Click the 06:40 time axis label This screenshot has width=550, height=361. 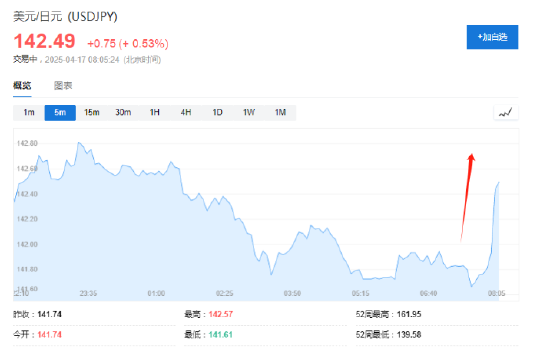click(x=428, y=293)
